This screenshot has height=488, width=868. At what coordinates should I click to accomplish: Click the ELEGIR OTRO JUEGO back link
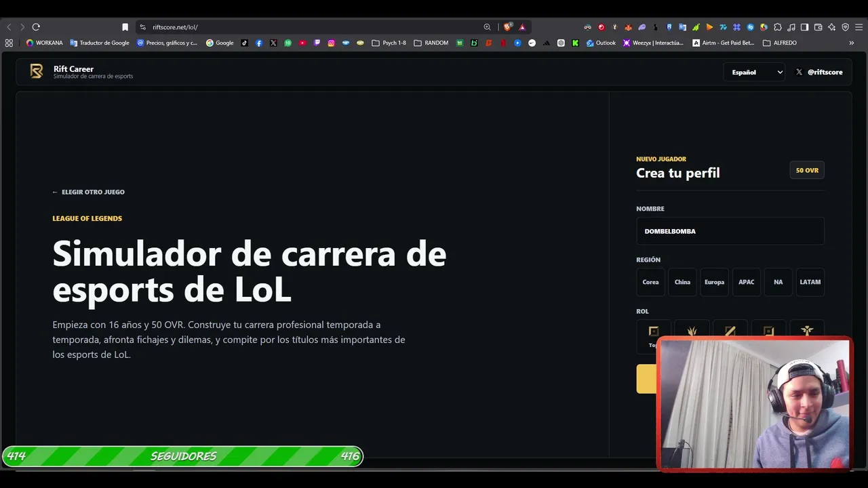89,192
